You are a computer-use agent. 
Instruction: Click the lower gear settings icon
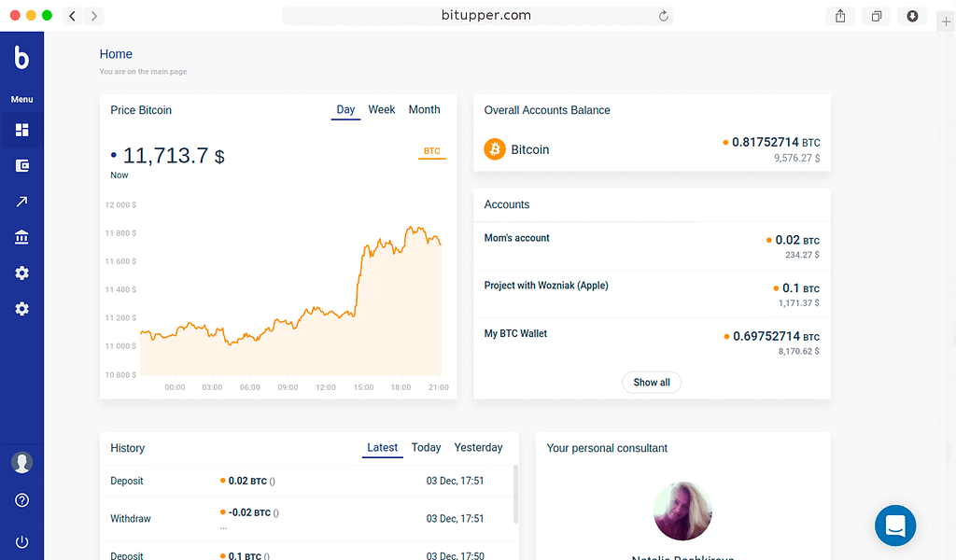tap(22, 309)
